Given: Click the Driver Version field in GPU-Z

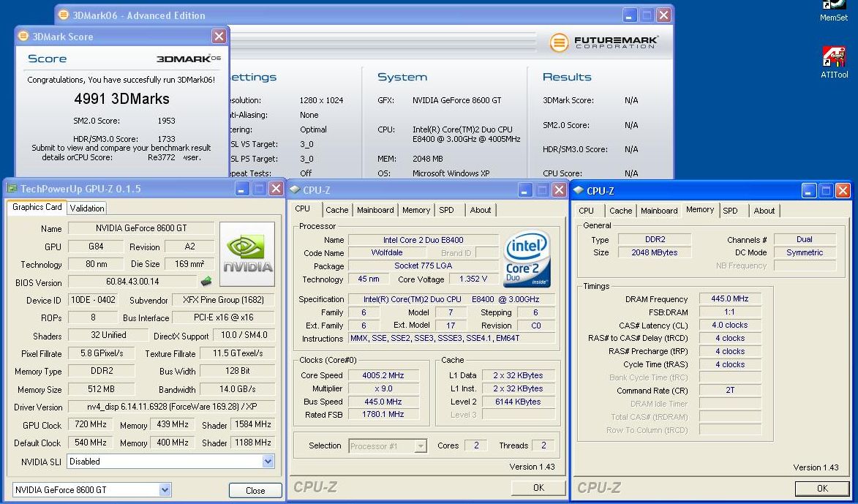Looking at the screenshot, I should 171,407.
